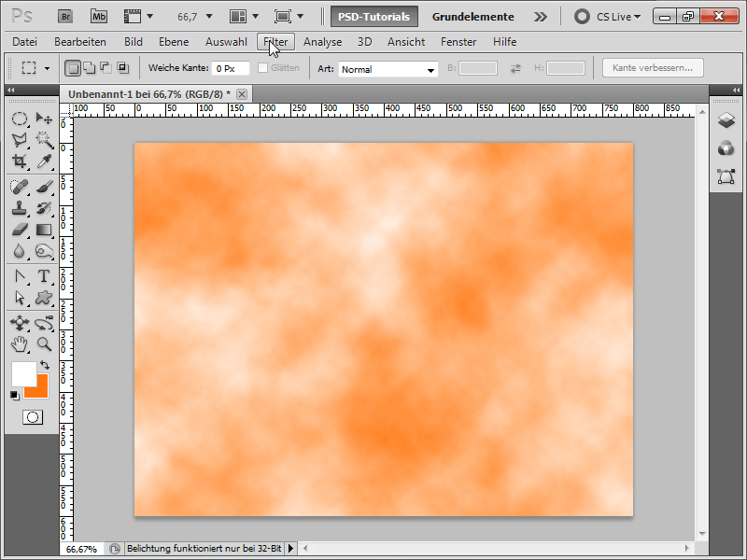Viewport: 747px width, 560px height.
Task: Select the Polygonal Lasso tool
Action: tap(20, 139)
